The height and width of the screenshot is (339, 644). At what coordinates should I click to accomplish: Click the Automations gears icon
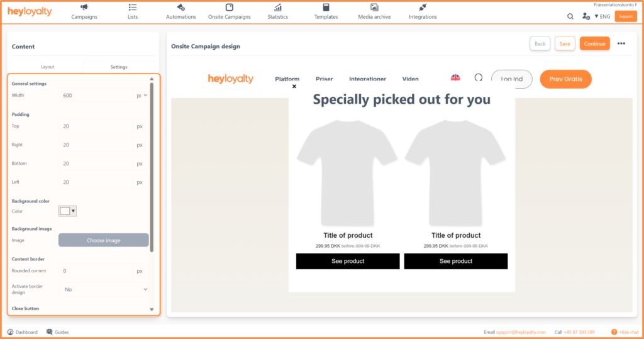(181, 8)
